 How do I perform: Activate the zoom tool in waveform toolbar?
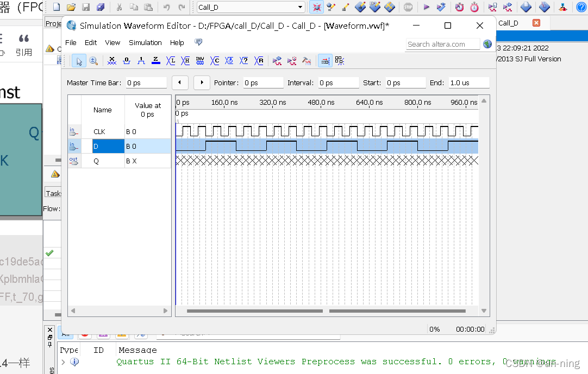click(x=94, y=61)
